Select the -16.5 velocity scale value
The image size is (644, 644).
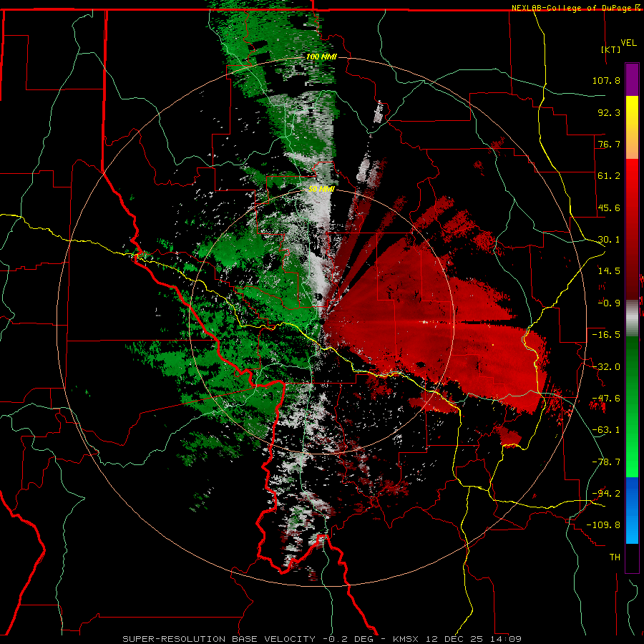tap(606, 335)
